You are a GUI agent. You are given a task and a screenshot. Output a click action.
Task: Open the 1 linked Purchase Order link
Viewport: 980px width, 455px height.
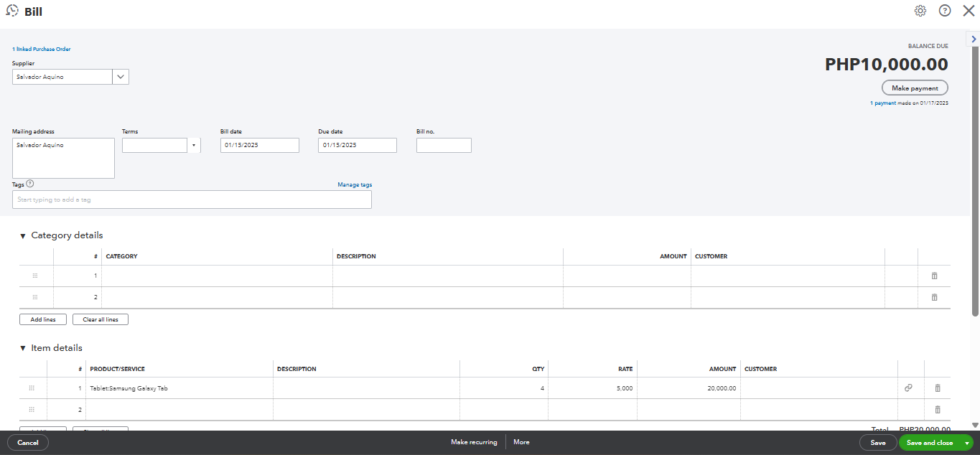click(x=41, y=49)
